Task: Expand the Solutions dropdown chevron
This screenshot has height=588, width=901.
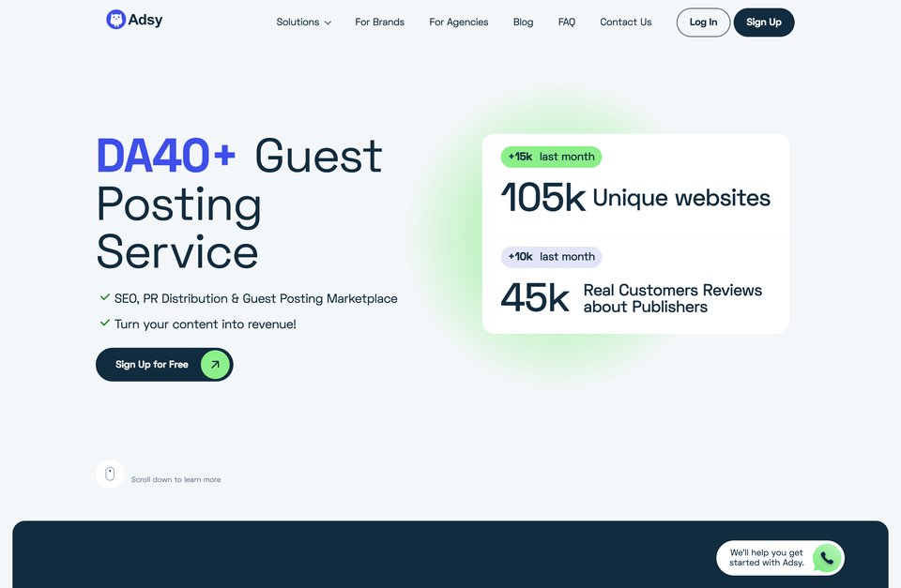Action: [328, 23]
